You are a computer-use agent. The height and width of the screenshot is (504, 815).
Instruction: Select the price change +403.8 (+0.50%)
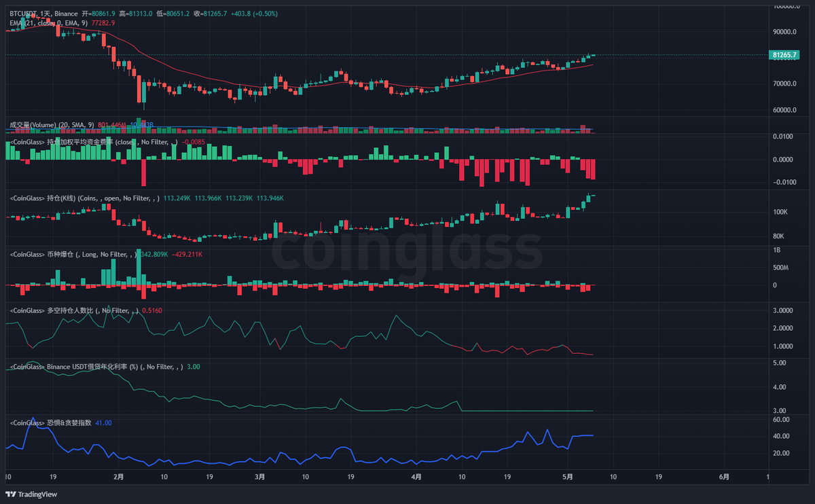click(253, 13)
